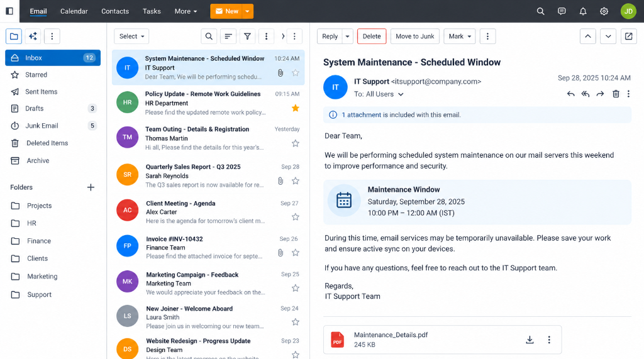The image size is (644, 359).
Task: Open the sort messages icon
Action: point(228,36)
